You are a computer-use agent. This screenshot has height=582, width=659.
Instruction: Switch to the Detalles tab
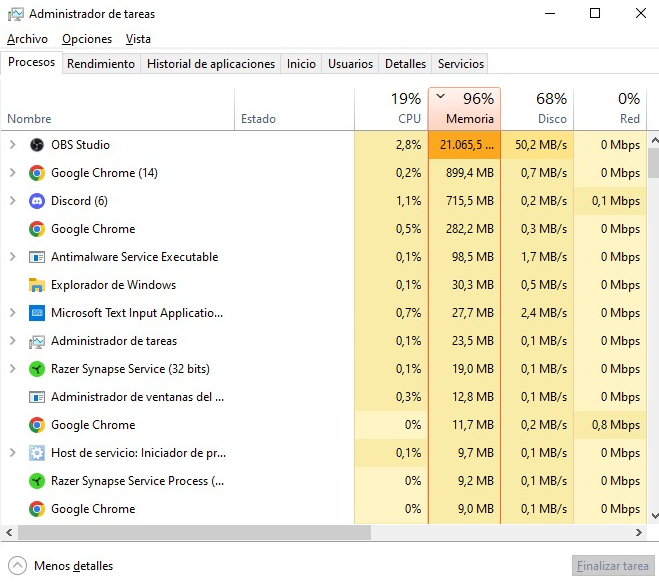405,64
